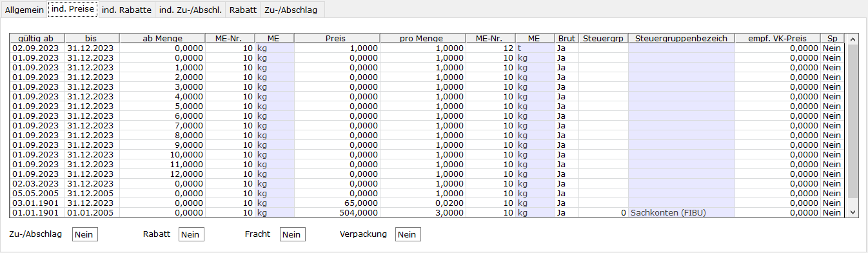
Task: Click the ab Menge value 4,0000
Action: click(163, 96)
